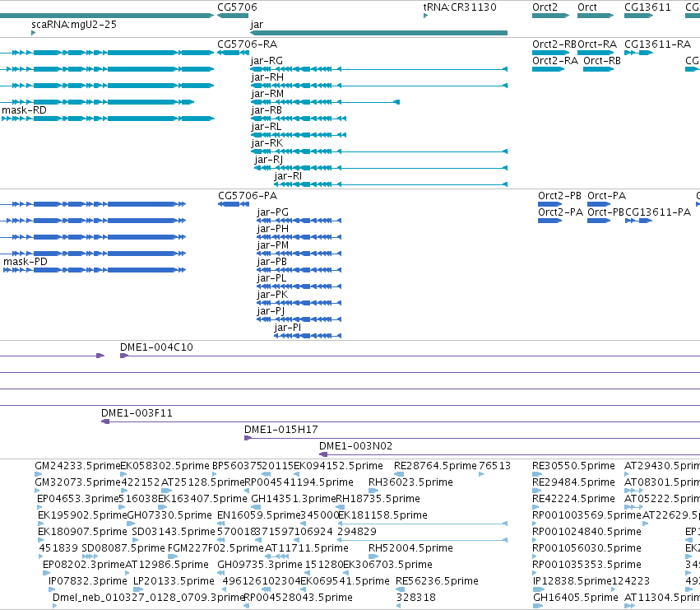Click the jar-PK protein label
The height and width of the screenshot is (610, 700).
click(272, 295)
